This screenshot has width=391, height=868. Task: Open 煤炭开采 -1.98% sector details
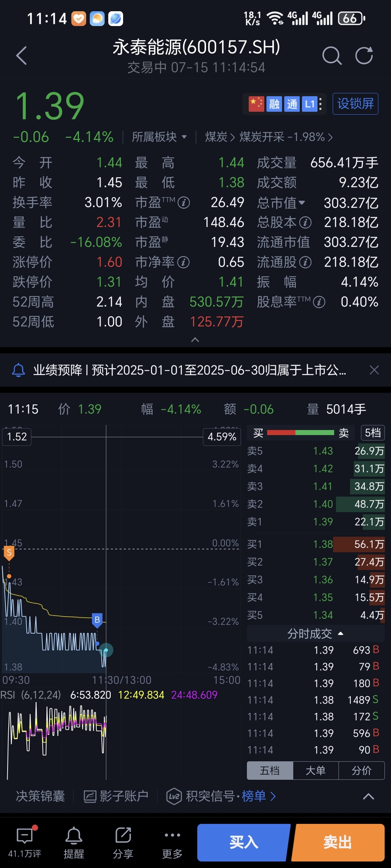(286, 137)
